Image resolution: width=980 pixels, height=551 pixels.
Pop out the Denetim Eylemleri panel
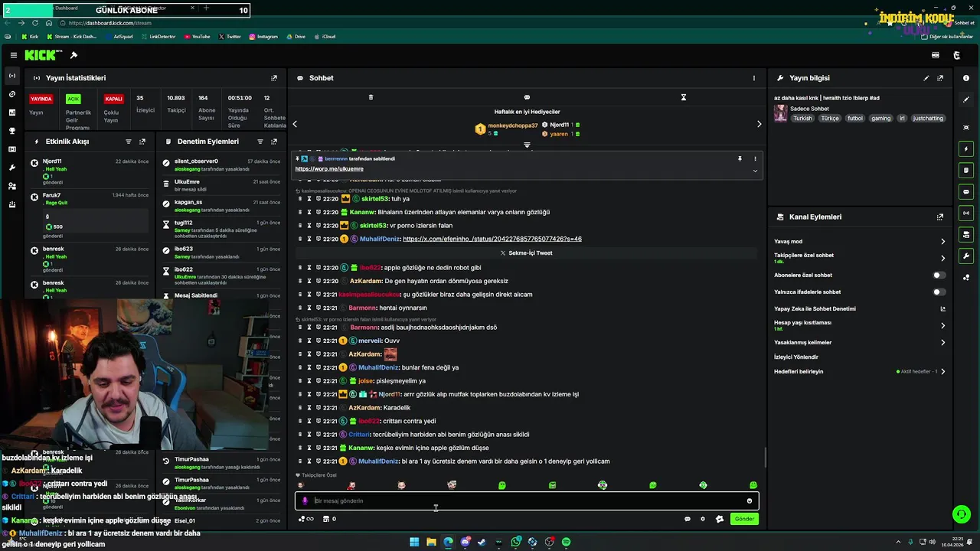(274, 142)
